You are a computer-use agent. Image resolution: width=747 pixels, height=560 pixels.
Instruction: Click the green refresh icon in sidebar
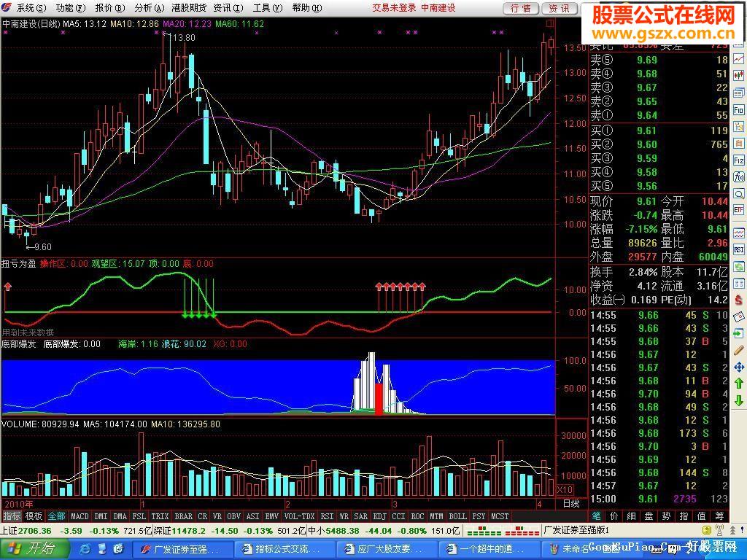(738, 267)
